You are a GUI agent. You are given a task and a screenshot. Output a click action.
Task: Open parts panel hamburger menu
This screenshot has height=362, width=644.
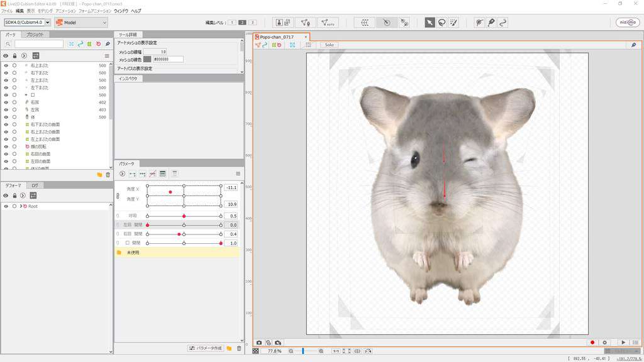coord(107,56)
